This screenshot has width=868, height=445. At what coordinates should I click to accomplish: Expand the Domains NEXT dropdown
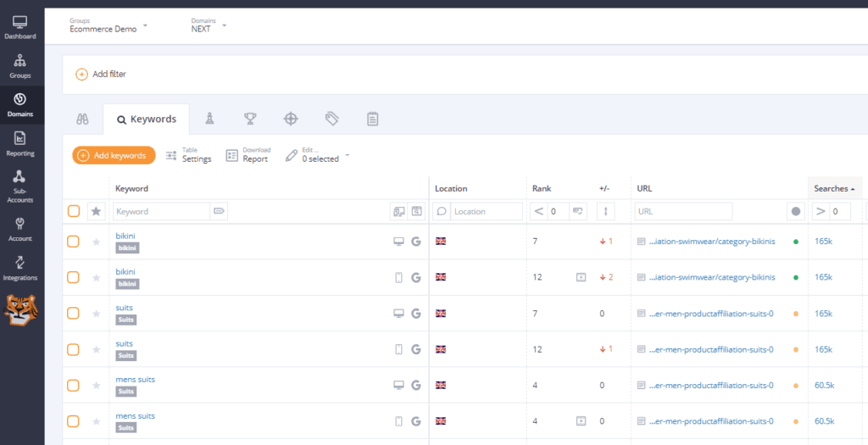[209, 26]
